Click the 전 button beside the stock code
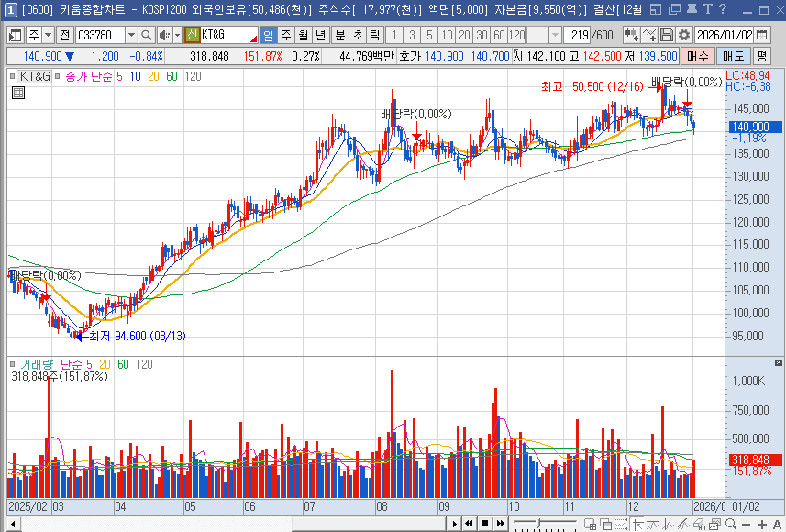 65,35
